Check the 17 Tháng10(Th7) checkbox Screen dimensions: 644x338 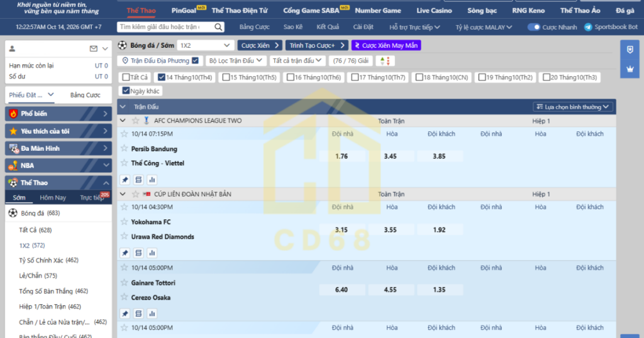pyautogui.click(x=355, y=77)
